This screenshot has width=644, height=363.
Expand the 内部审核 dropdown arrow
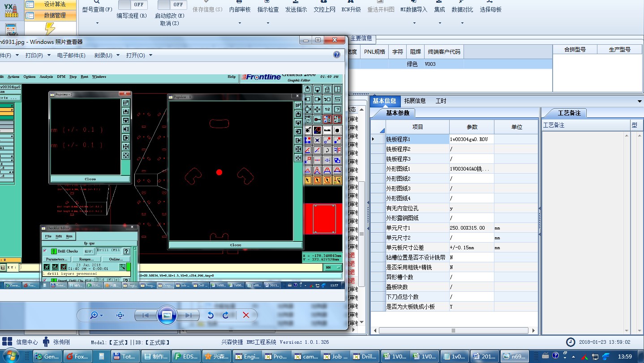click(240, 22)
